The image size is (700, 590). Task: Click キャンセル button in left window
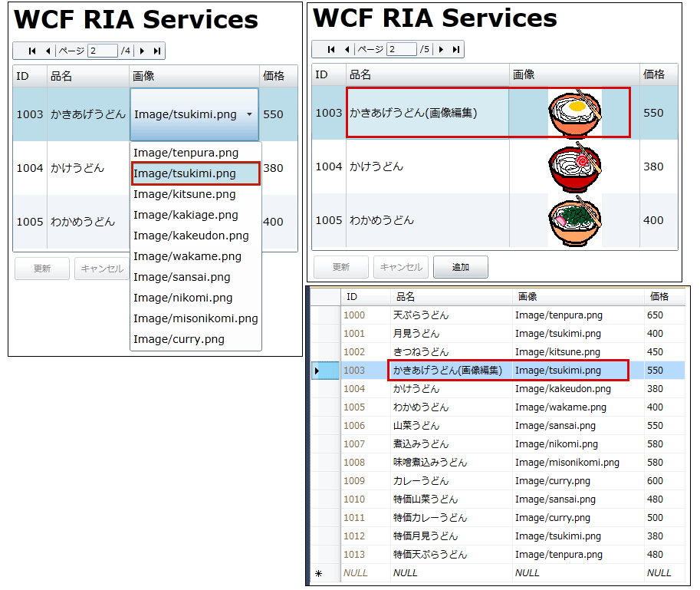tap(102, 269)
